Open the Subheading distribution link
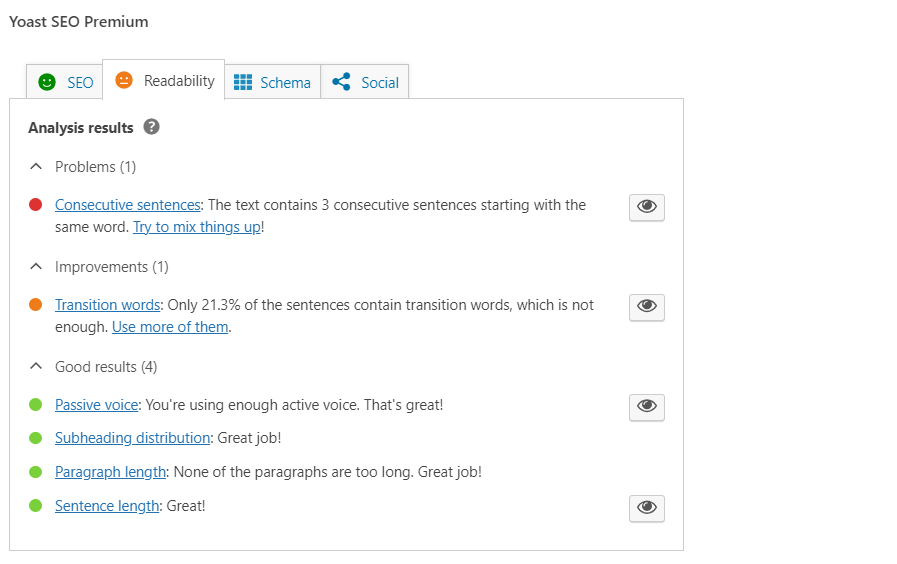 133,438
